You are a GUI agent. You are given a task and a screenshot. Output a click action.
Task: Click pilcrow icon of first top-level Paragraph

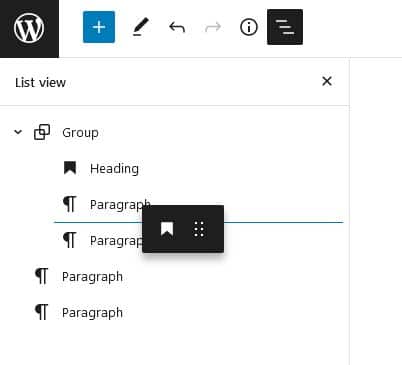(x=42, y=276)
